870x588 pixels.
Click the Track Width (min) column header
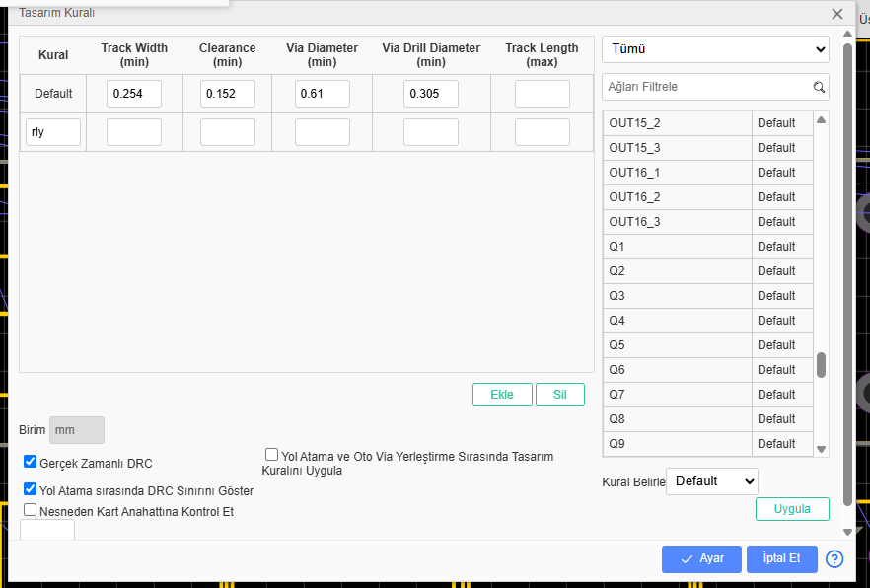pyautogui.click(x=134, y=55)
